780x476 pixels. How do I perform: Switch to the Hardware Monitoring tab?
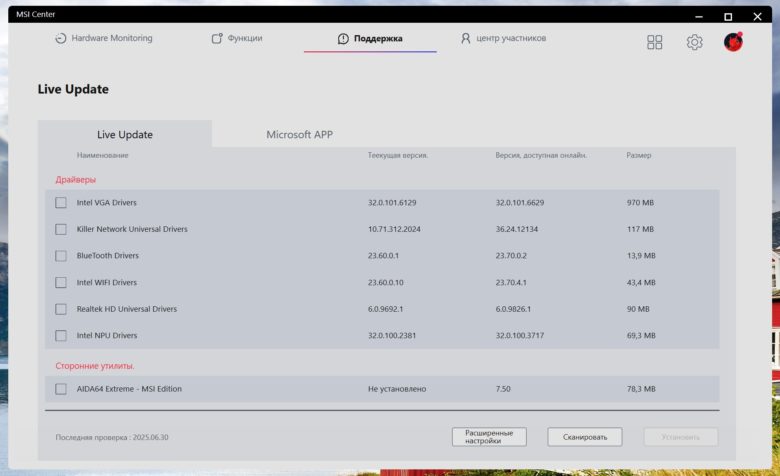(104, 38)
